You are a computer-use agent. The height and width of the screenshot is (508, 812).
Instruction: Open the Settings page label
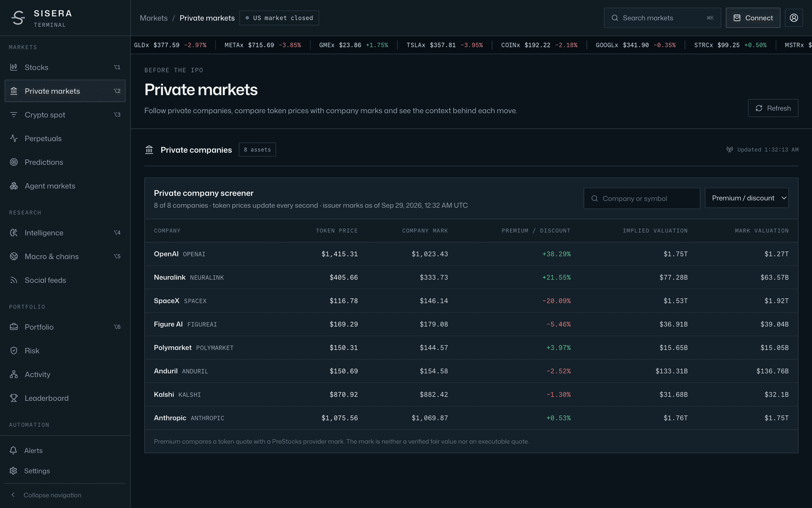point(37,471)
